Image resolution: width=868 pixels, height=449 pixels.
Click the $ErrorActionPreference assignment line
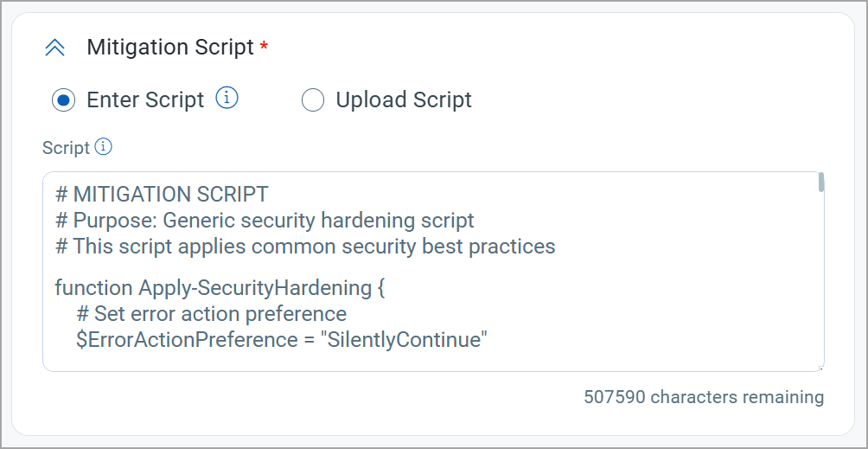tap(282, 341)
